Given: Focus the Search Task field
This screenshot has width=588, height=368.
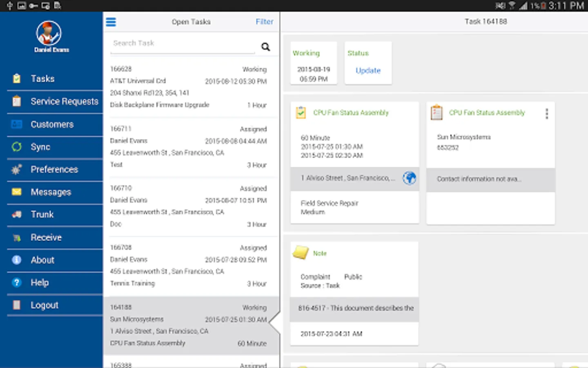Looking at the screenshot, I should click(x=183, y=44).
